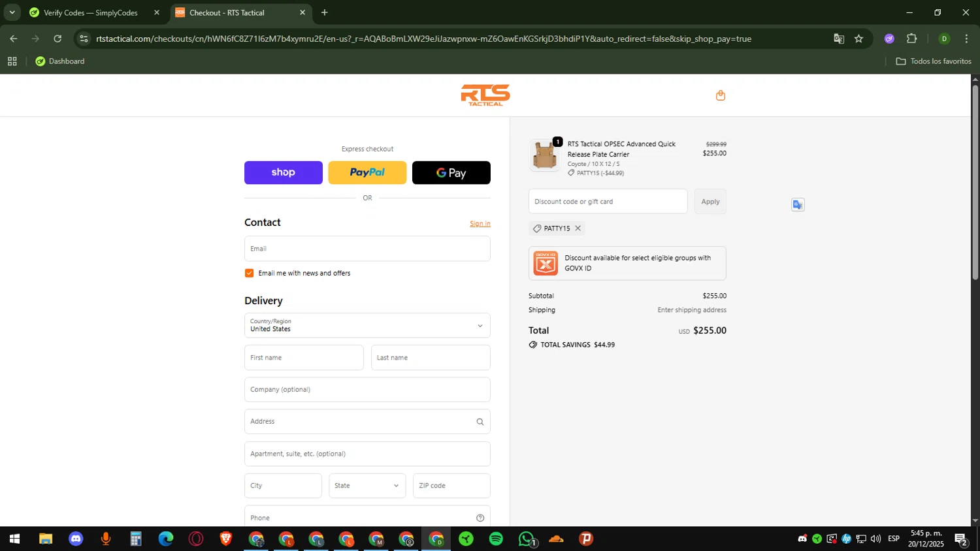Click the RTS Tactical logo
The width and height of the screenshot is (980, 551).
(485, 95)
